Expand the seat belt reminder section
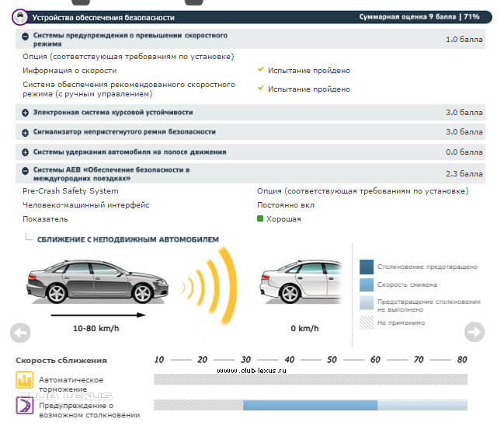Image resolution: width=504 pixels, height=426 pixels. (26, 132)
